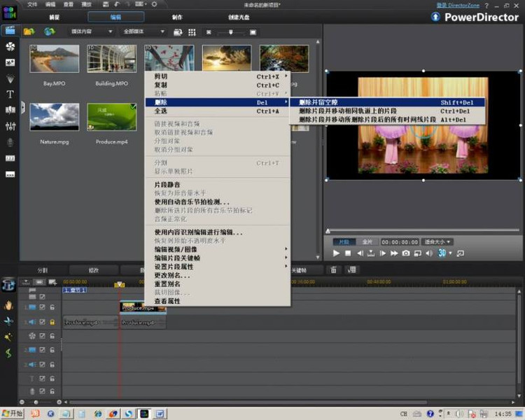The width and height of the screenshot is (525, 420).
Task: Zoom in on the timeline with the plus button
Action: coord(59,402)
